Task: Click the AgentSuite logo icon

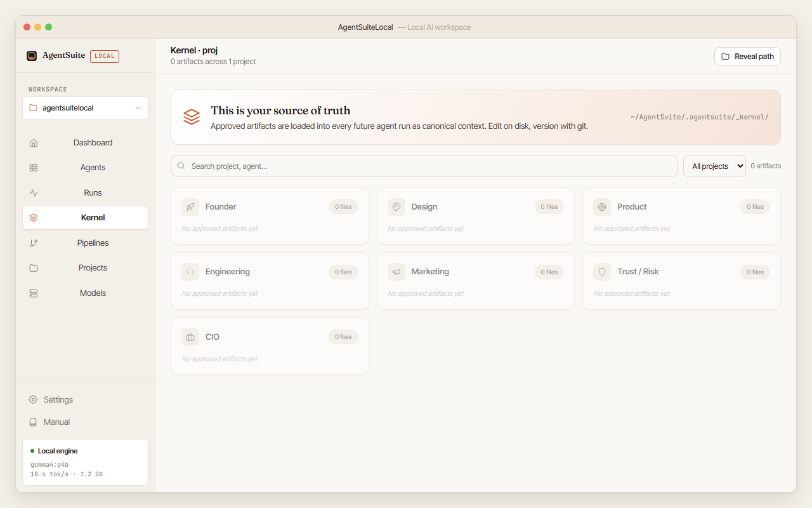Action: [32, 56]
